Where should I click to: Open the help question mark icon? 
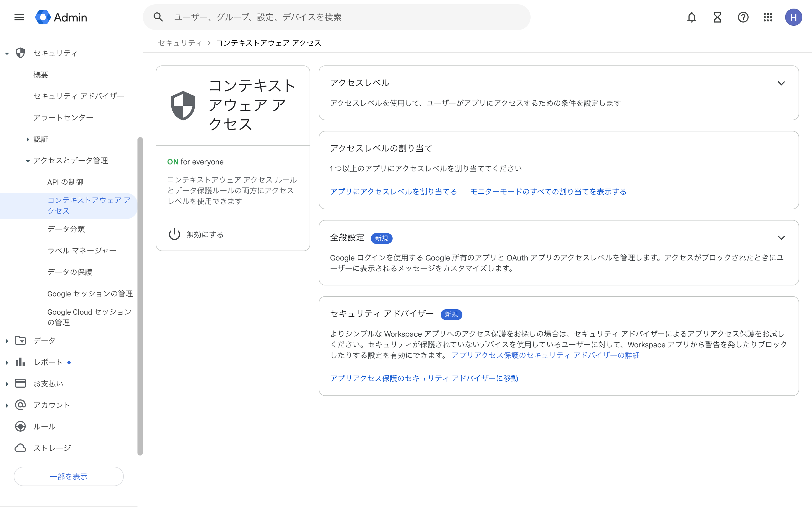click(743, 17)
